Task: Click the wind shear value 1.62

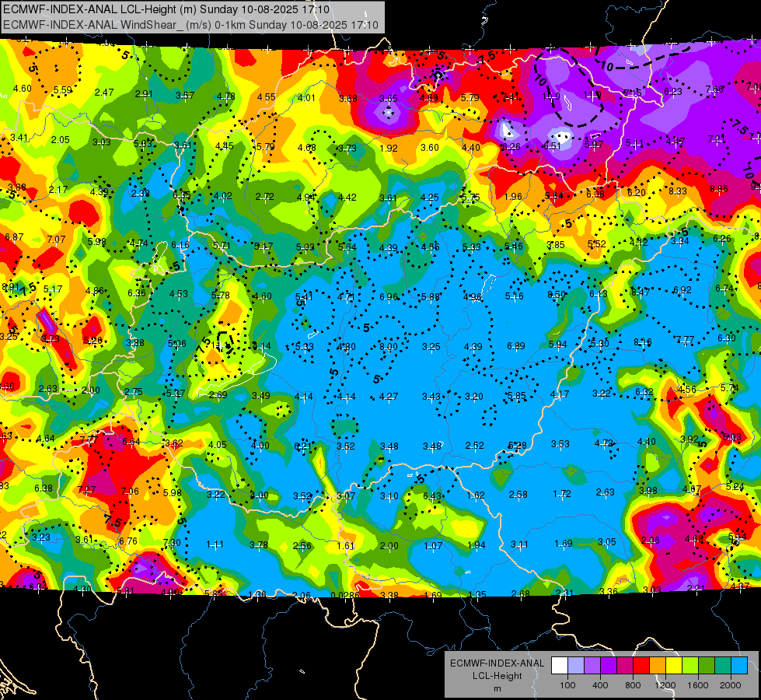Action: coord(476,495)
